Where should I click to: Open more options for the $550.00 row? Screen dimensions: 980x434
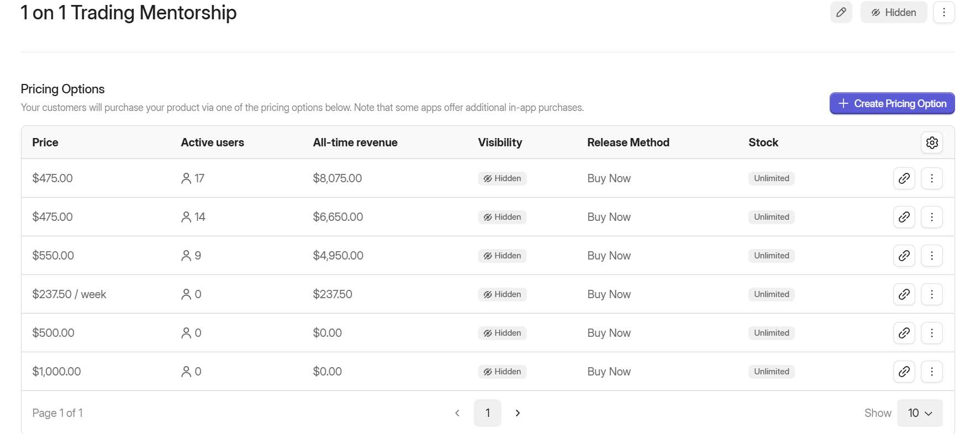931,256
